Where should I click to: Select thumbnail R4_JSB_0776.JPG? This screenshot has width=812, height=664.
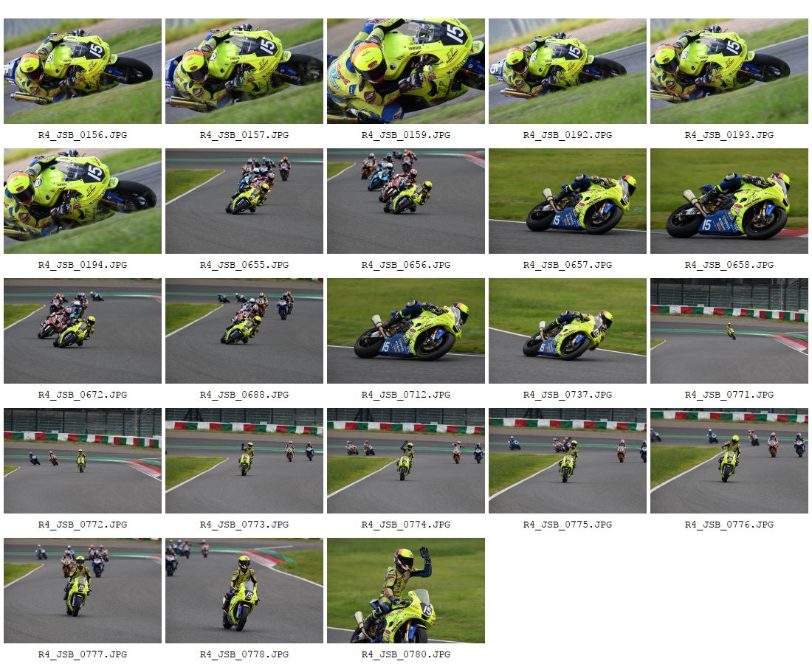pyautogui.click(x=729, y=460)
